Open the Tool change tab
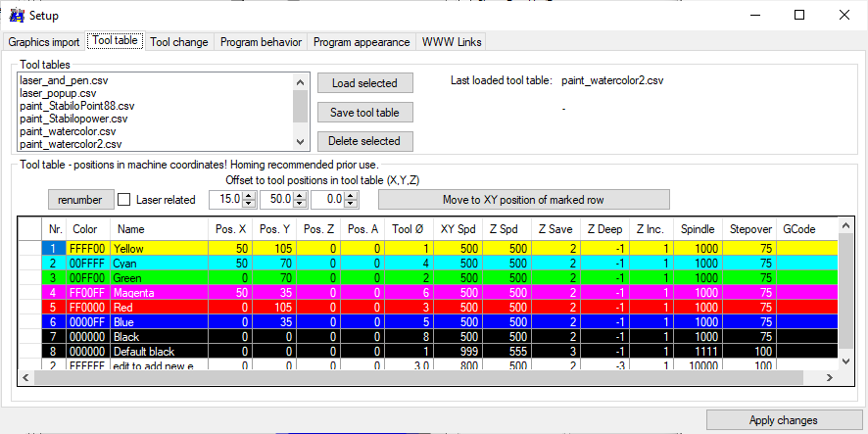Image resolution: width=868 pixels, height=434 pixels. [x=179, y=42]
